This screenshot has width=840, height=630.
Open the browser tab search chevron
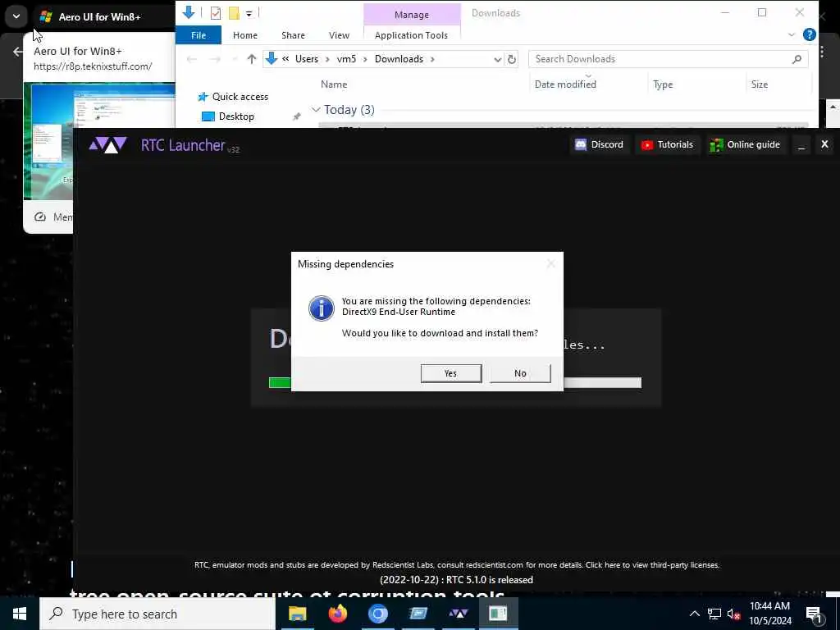point(16,16)
